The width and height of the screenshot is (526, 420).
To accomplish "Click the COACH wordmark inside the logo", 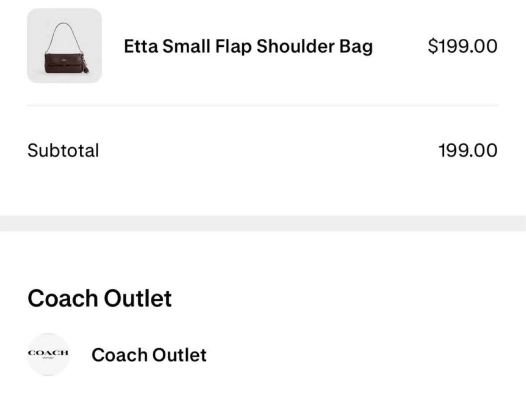I will click(48, 352).
